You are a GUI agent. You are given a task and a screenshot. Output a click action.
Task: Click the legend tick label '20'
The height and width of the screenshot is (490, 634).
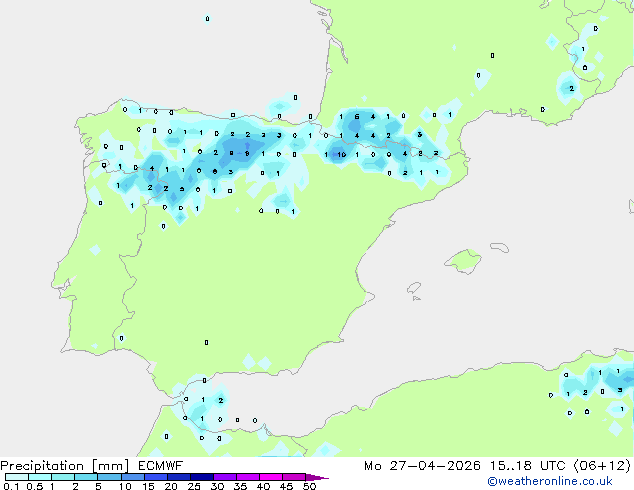(x=171, y=486)
